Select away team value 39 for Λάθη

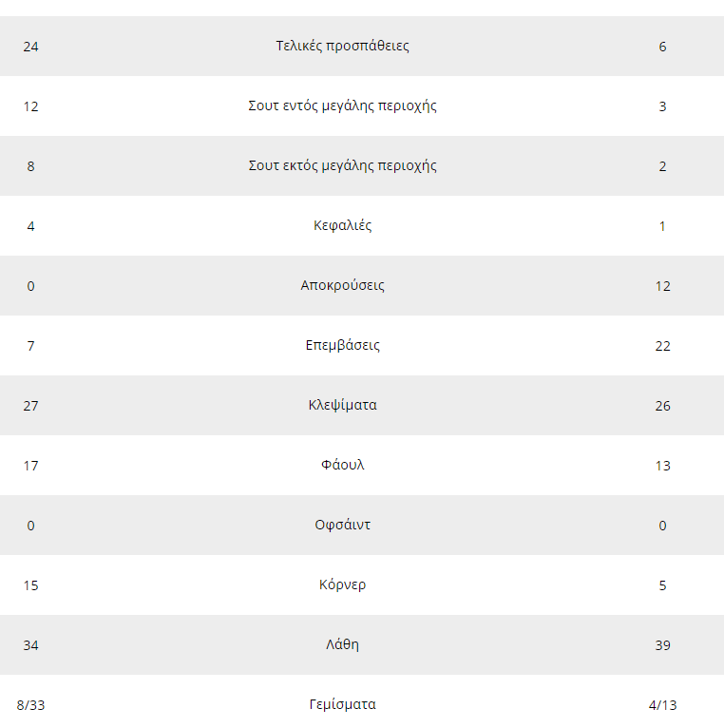click(663, 646)
